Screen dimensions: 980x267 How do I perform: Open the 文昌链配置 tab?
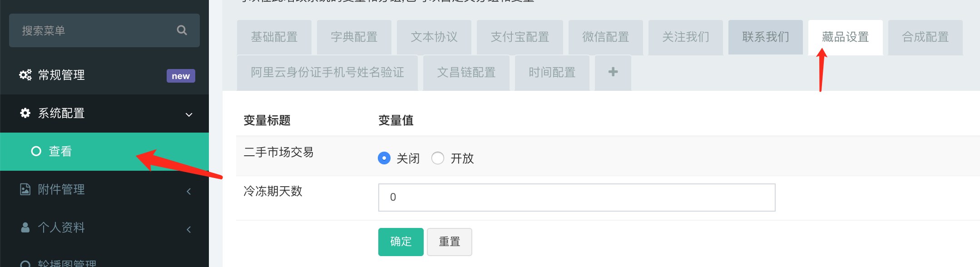coord(466,73)
